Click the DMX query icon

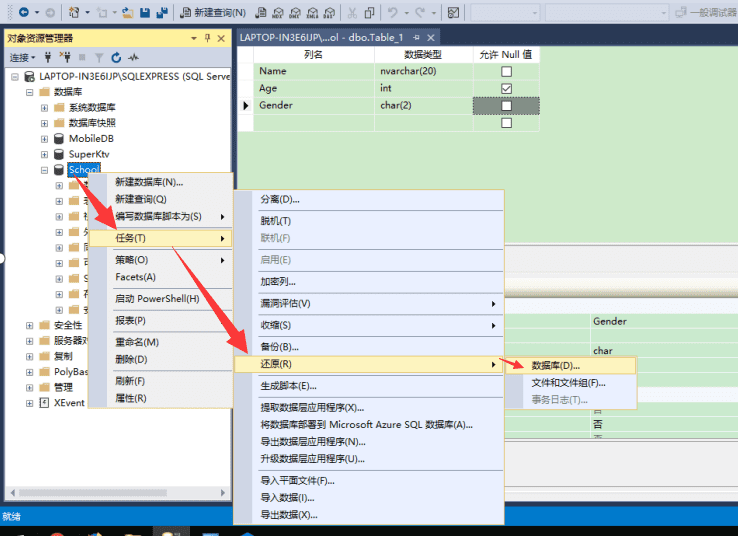tap(295, 12)
